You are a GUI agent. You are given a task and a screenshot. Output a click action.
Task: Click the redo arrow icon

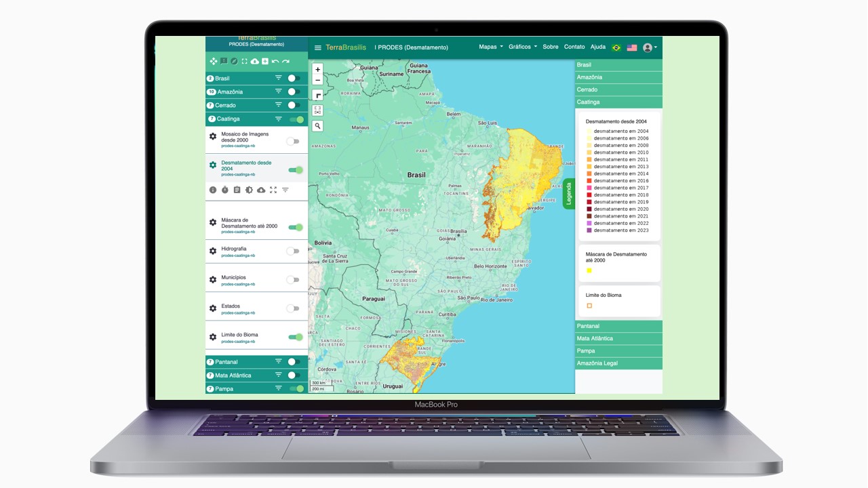[285, 61]
